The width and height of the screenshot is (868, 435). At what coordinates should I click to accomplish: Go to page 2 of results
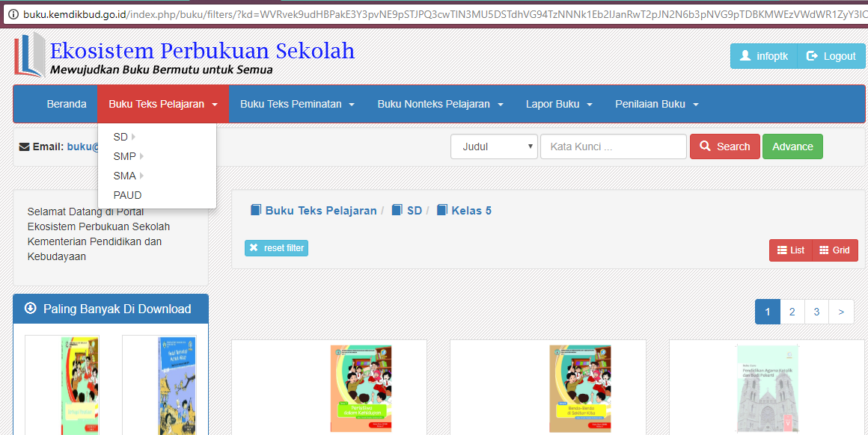(x=792, y=311)
